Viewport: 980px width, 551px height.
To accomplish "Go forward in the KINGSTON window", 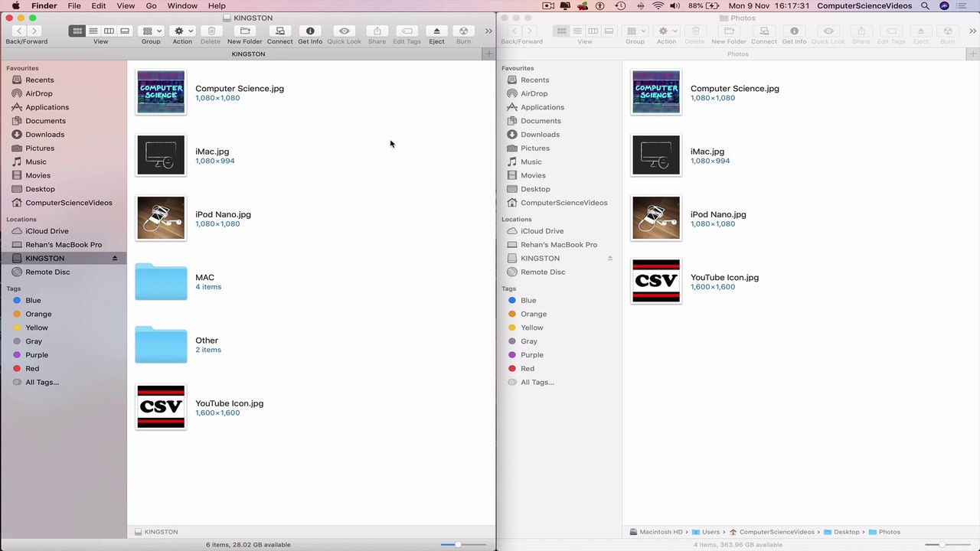I will [34, 31].
